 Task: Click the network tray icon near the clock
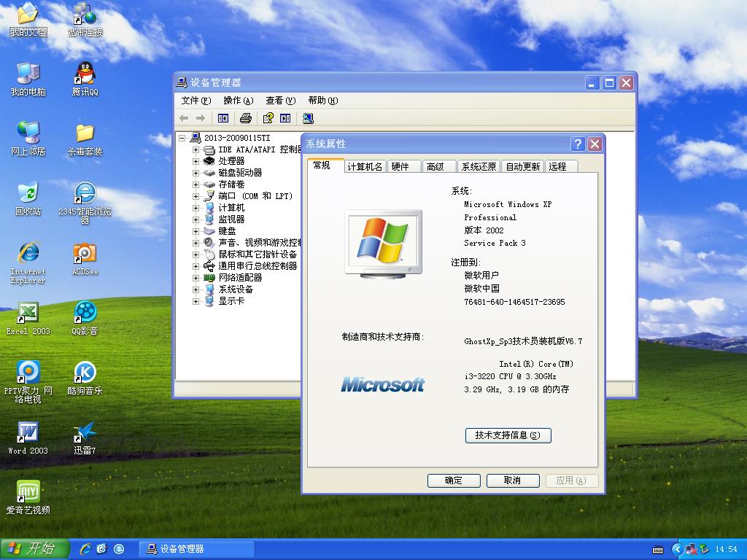(691, 550)
